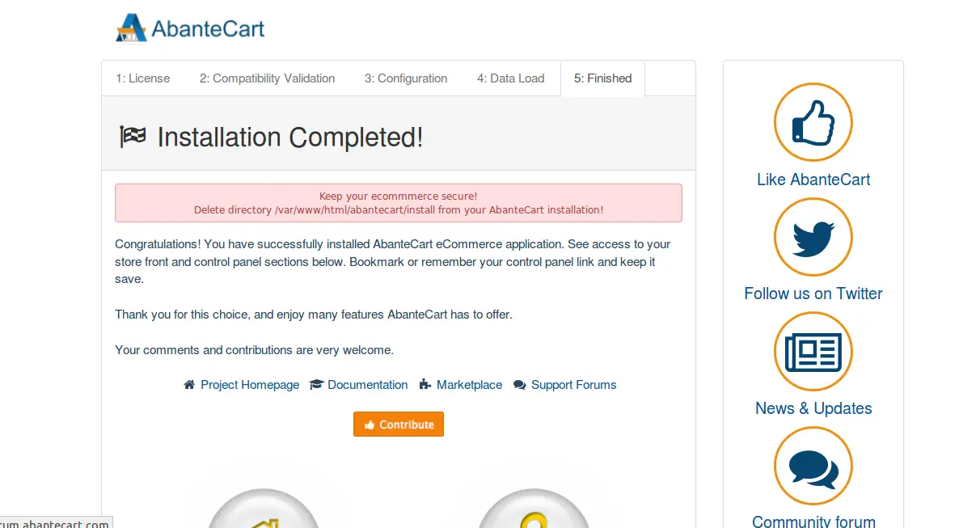Click the graduation cap icon beside Documentation
Viewport: 980px width, 528px height.
click(x=316, y=385)
